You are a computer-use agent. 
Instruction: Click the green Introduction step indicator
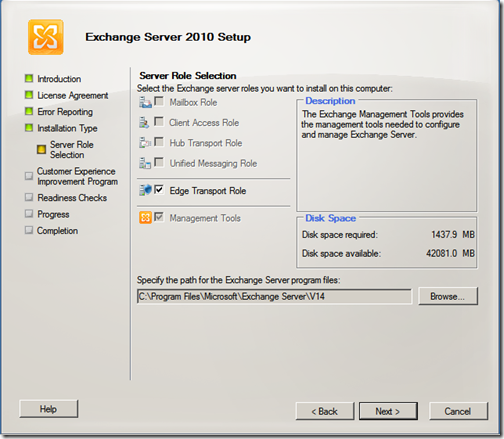click(x=29, y=78)
